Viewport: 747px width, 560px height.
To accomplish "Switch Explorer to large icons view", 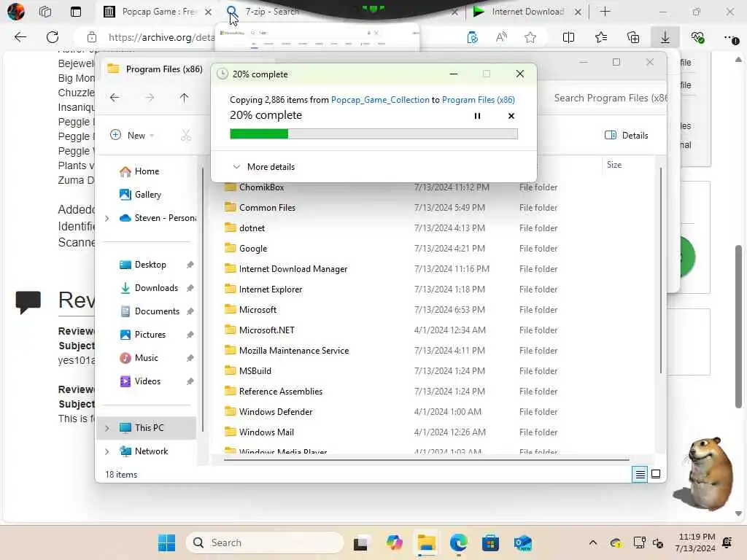I will coord(656,474).
